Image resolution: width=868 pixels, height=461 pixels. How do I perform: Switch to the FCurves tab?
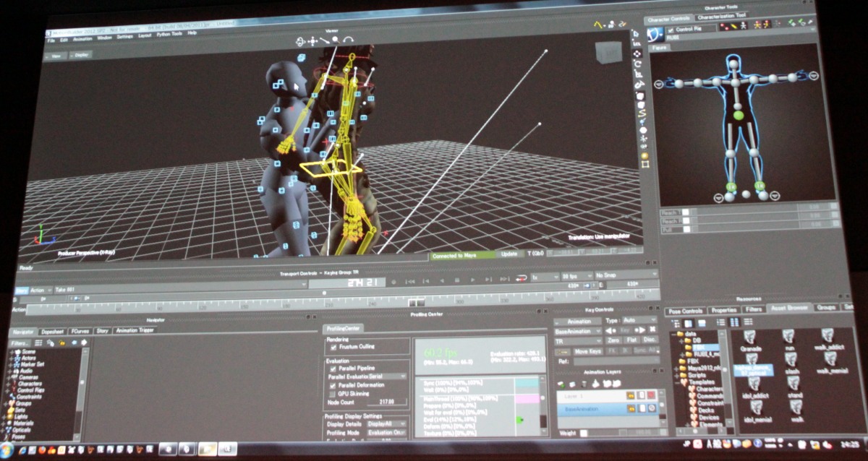tap(79, 330)
